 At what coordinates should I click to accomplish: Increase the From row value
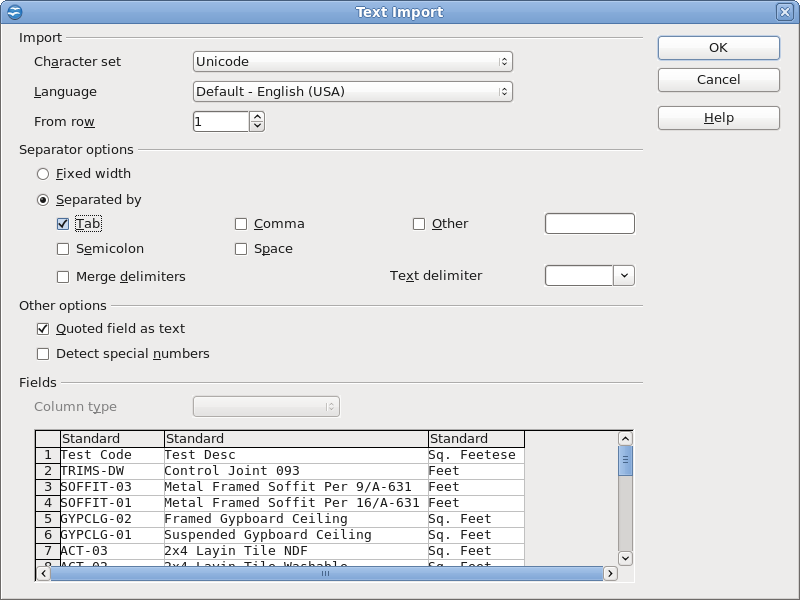point(257,116)
